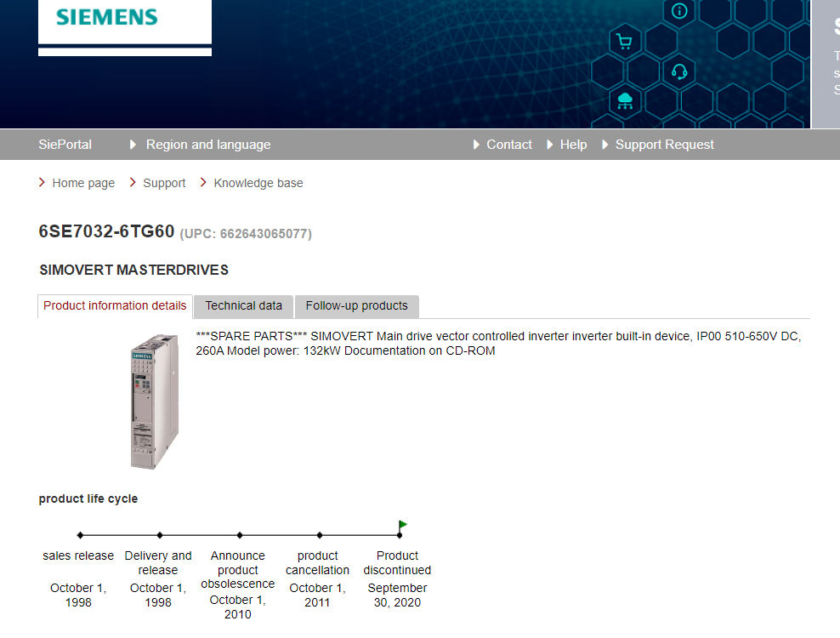Expand the Contact menu
The width and height of the screenshot is (840, 638).
(508, 145)
